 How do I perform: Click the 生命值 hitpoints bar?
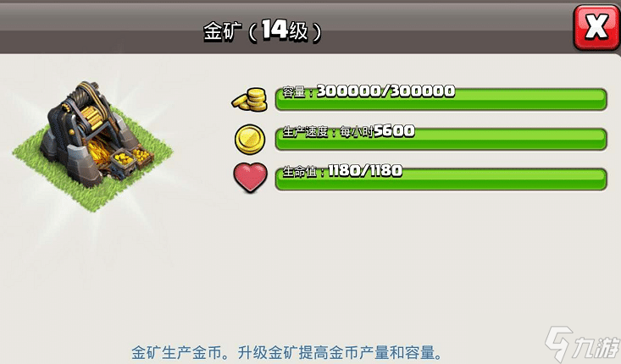pos(441,179)
